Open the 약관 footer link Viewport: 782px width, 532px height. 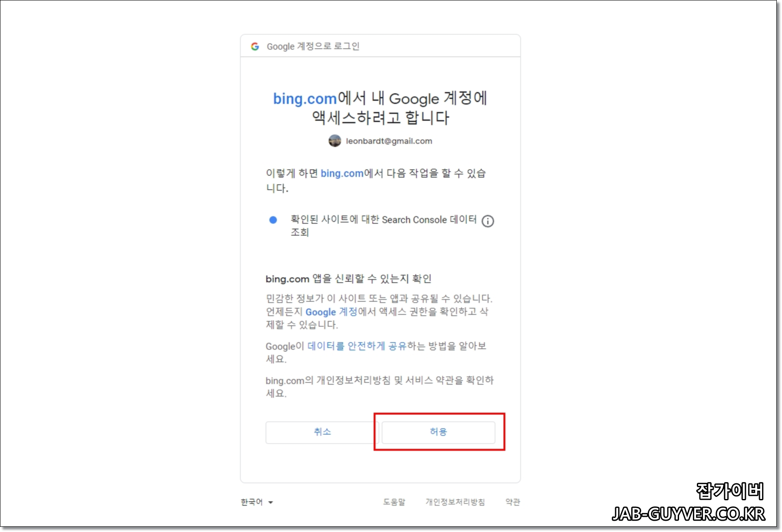click(513, 502)
